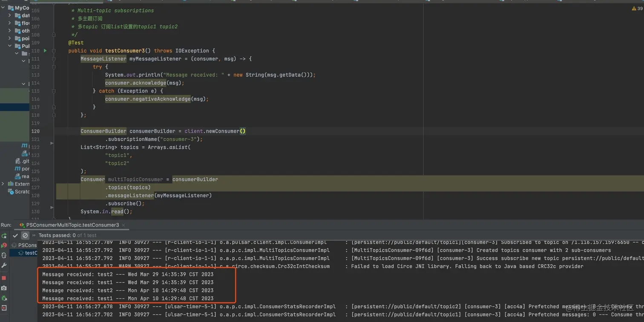Close the PSConsumerMultiTopic.testConsumer3 run tab

[x=124, y=225]
